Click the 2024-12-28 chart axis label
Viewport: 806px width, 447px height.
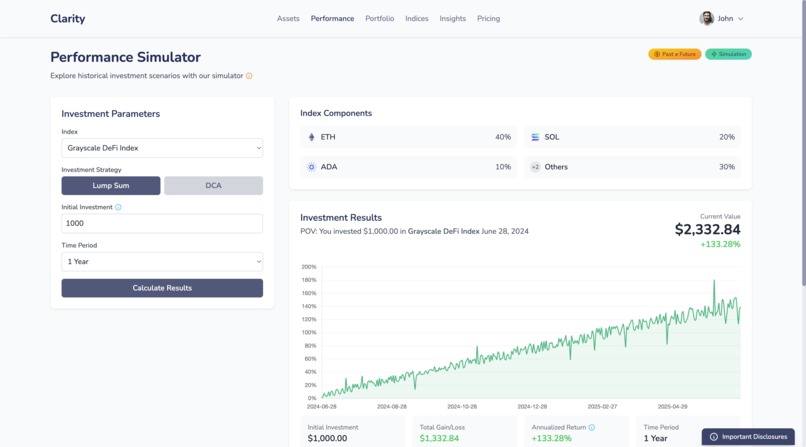click(x=532, y=406)
